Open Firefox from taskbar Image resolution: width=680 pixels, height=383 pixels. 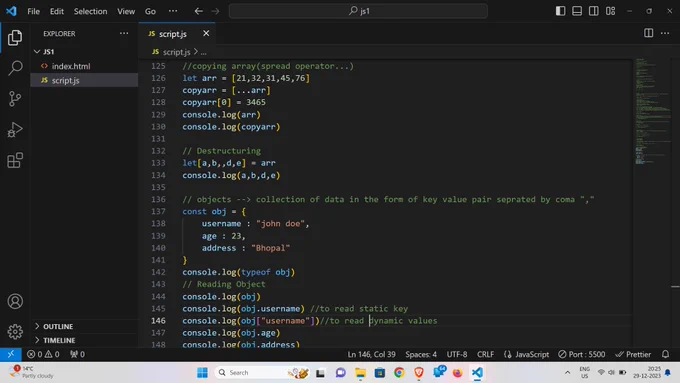pos(458,373)
